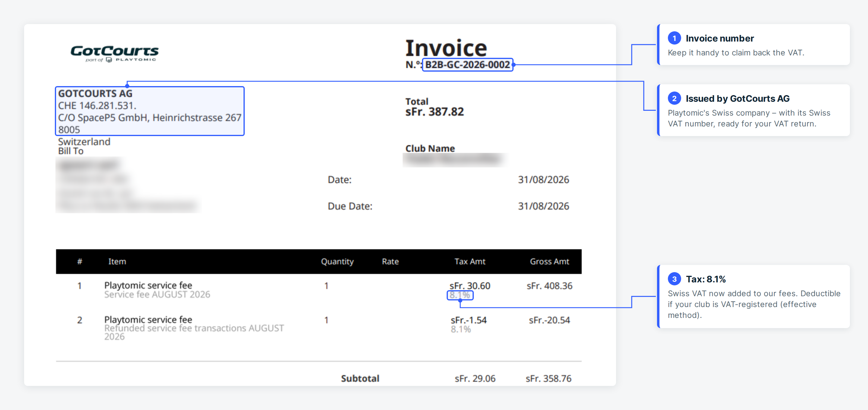This screenshot has width=868, height=410.
Task: Click the "Subtotal" label
Action: pos(360,378)
